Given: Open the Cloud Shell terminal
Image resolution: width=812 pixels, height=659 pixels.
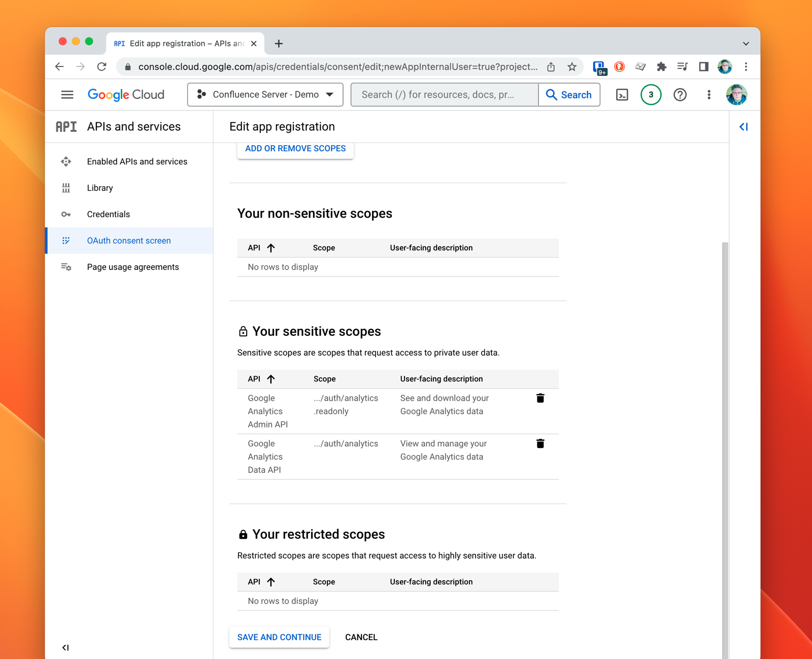Looking at the screenshot, I should (622, 95).
